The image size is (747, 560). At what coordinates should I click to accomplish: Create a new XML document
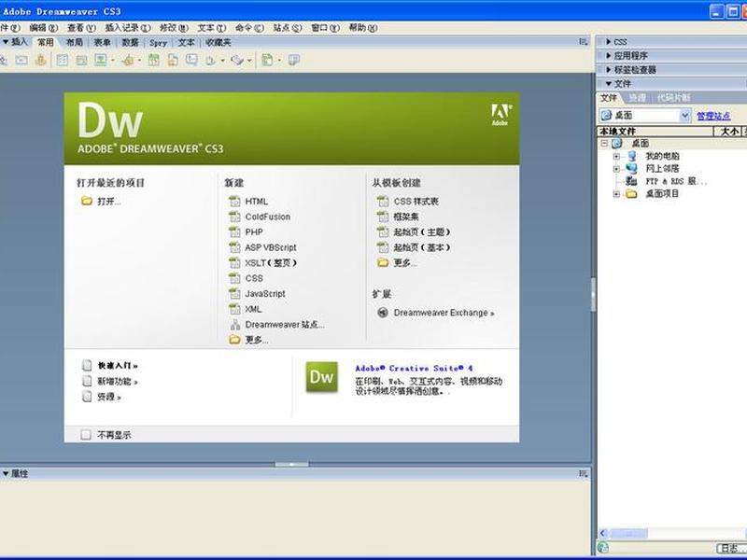246,309
